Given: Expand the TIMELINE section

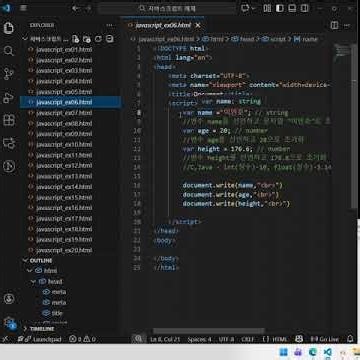Looking at the screenshot, I should [x=25, y=329].
